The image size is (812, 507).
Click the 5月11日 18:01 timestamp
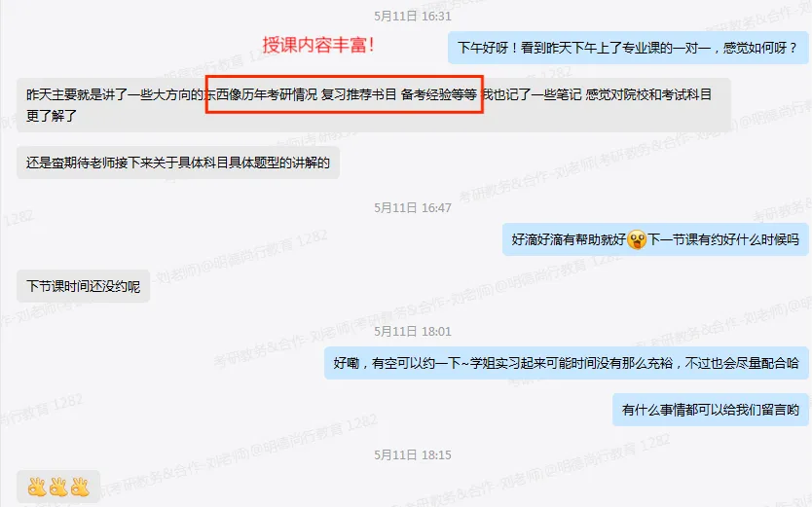tap(413, 331)
